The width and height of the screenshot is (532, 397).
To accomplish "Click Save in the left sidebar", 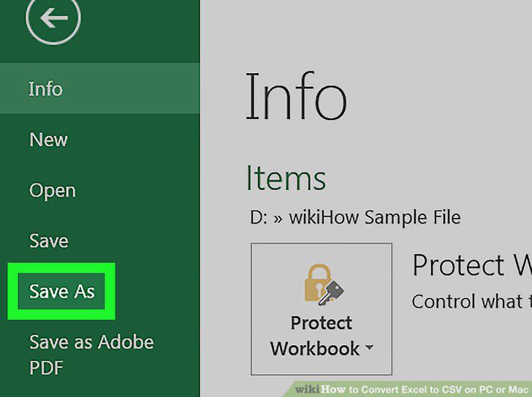I will point(49,241).
